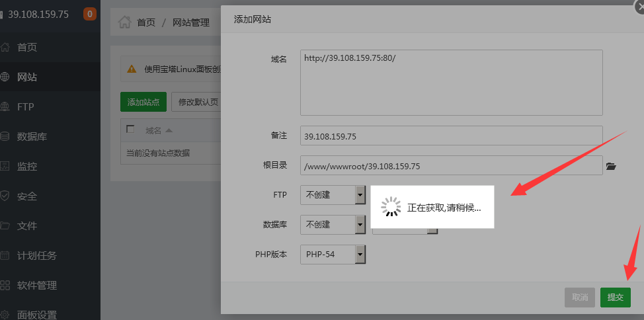This screenshot has width=644, height=320.
Task: Click the globe icon beside 网站
Action: [5, 77]
